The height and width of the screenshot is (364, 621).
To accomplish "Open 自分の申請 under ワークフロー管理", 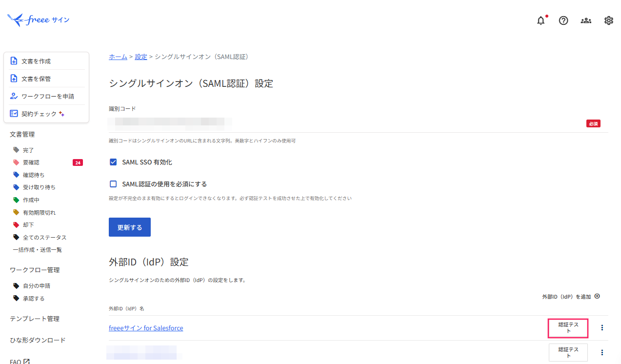I will (37, 286).
